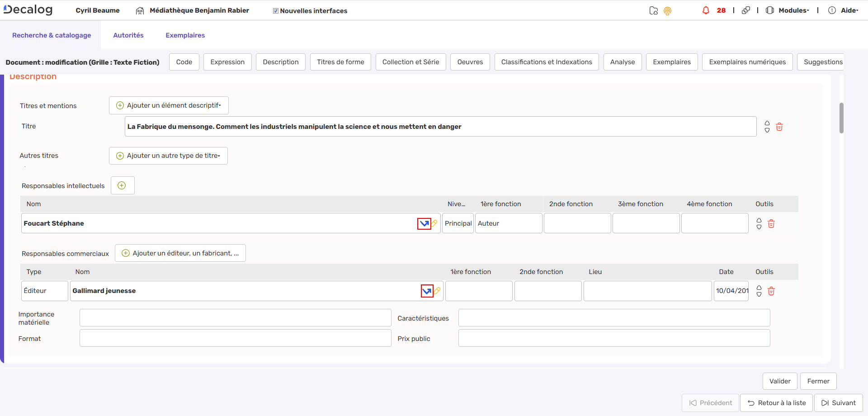Screen dimensions: 868x416
Task: Open the notifications bell showing 28 alerts
Action: tap(706, 10)
